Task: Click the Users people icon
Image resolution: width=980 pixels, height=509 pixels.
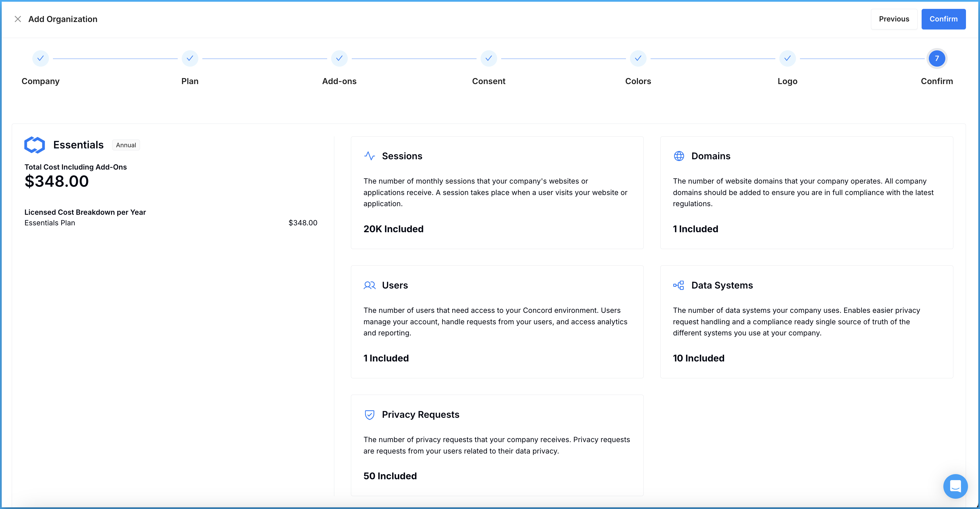Action: pos(370,285)
